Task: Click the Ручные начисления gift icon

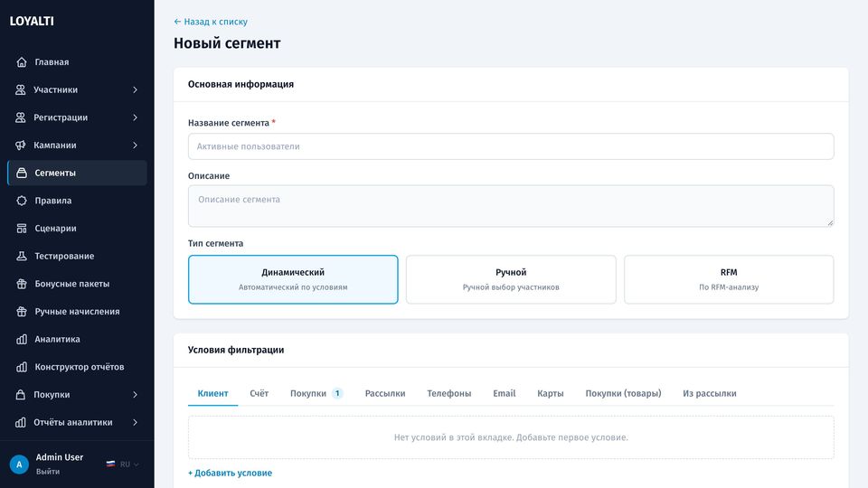Action: [x=22, y=311]
